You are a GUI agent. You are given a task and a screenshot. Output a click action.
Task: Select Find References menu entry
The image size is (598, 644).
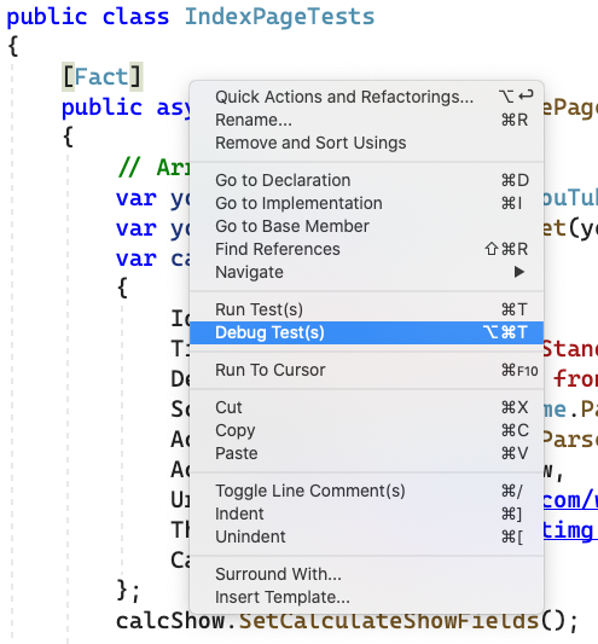366,249
